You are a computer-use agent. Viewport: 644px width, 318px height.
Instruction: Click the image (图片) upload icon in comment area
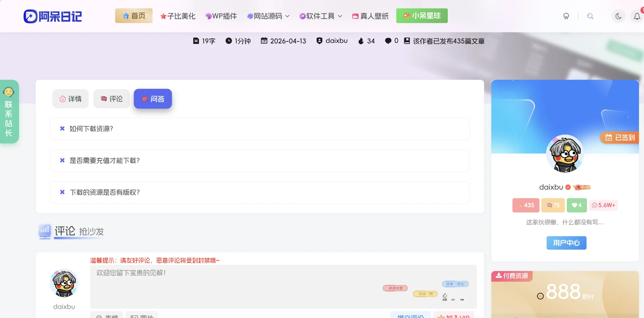(x=142, y=316)
